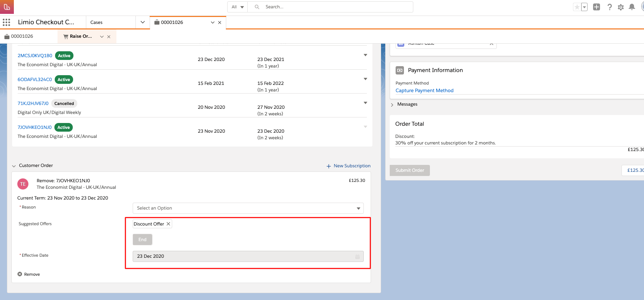Screen dimensions: 644x300
Task: Click Capture Payment Method link
Action: [x=424, y=90]
